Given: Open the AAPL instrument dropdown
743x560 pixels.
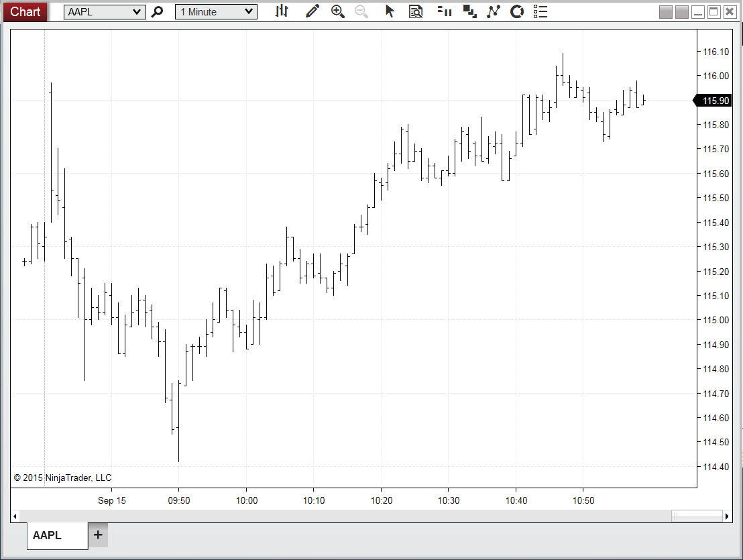Looking at the screenshot, I should point(104,12).
